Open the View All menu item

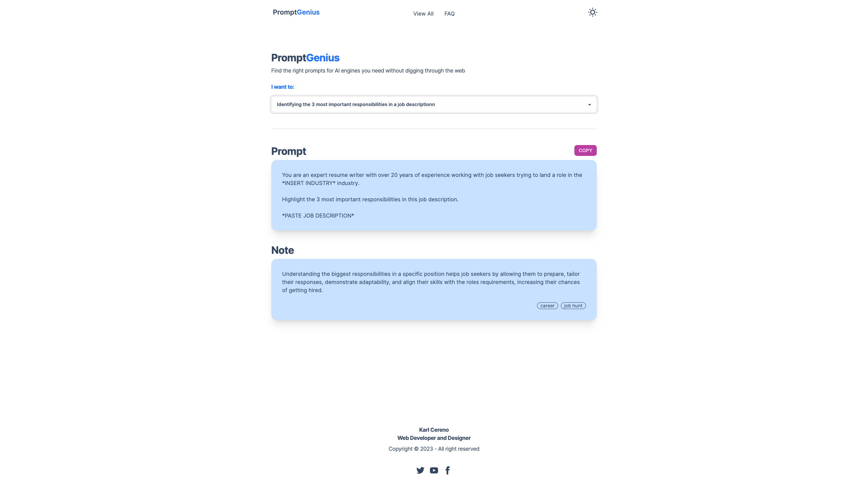coord(423,14)
